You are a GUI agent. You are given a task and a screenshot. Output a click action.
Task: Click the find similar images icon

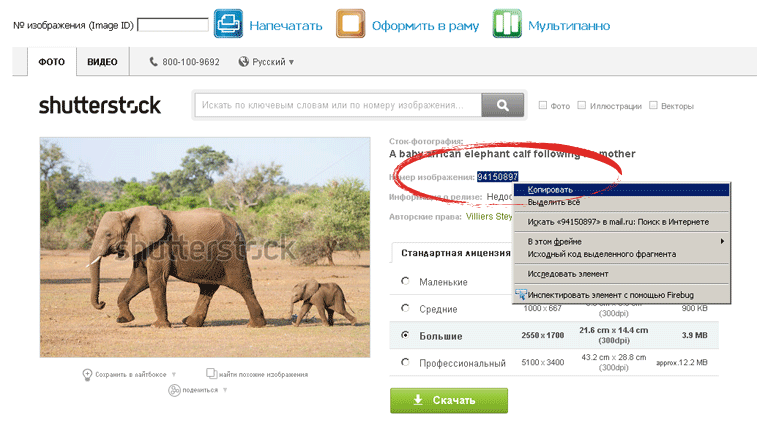(x=211, y=373)
